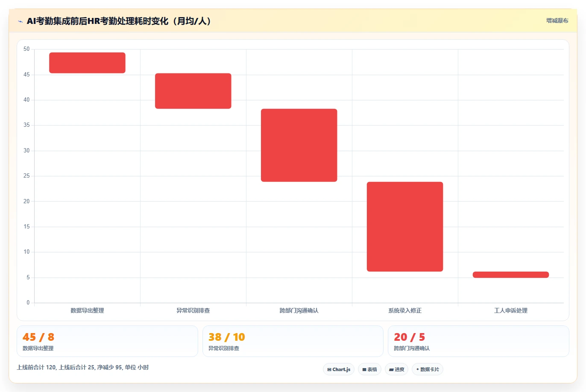The height and width of the screenshot is (392, 586).
Task: Select the Chart.js chip
Action: click(x=339, y=369)
